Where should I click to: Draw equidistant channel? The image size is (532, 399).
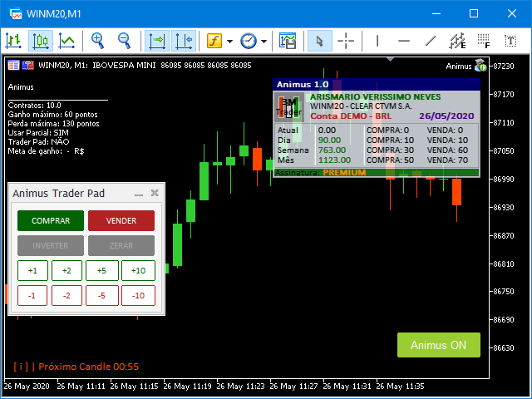[457, 41]
